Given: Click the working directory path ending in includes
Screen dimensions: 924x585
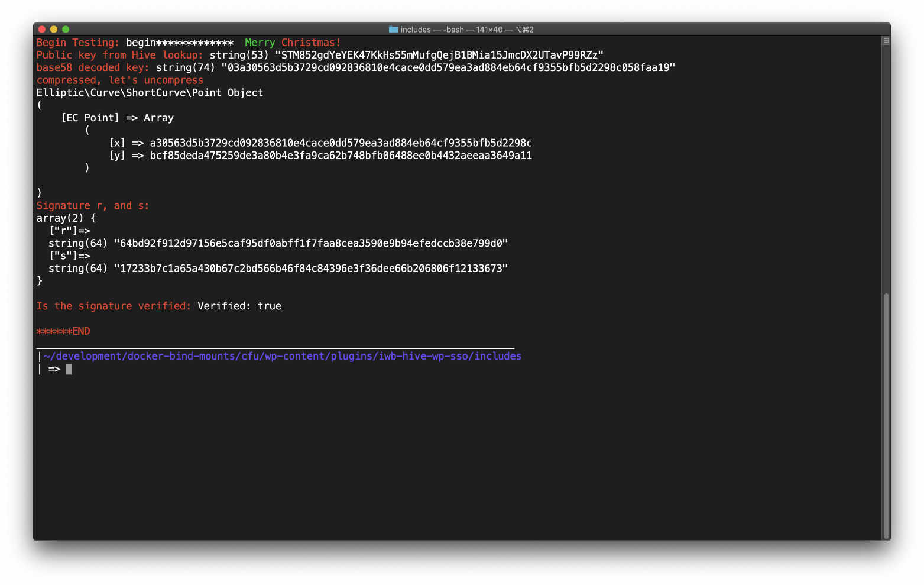Looking at the screenshot, I should (x=283, y=356).
